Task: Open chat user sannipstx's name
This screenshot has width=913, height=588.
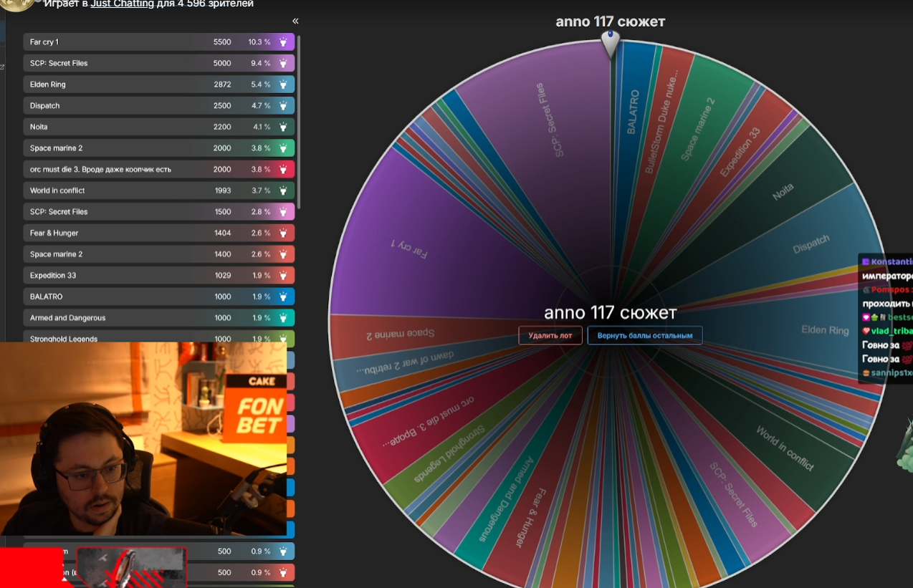Action: [892, 373]
